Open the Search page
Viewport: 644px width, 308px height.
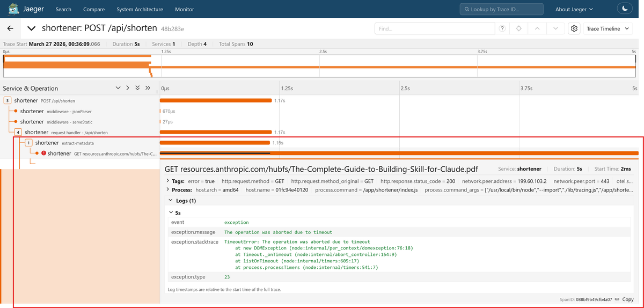pos(63,9)
